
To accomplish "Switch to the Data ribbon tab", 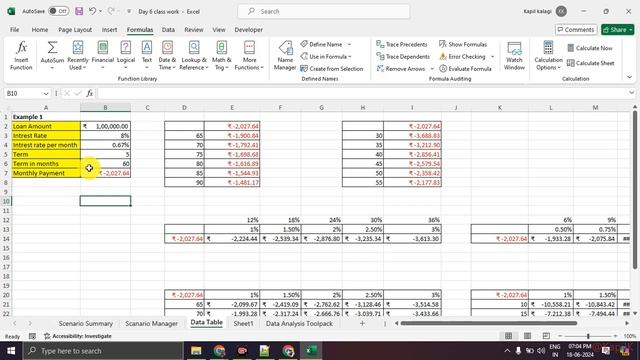I will coord(168,30).
